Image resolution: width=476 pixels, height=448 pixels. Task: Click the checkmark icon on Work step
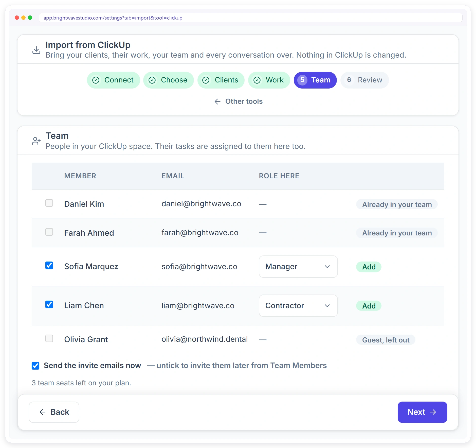click(x=257, y=80)
